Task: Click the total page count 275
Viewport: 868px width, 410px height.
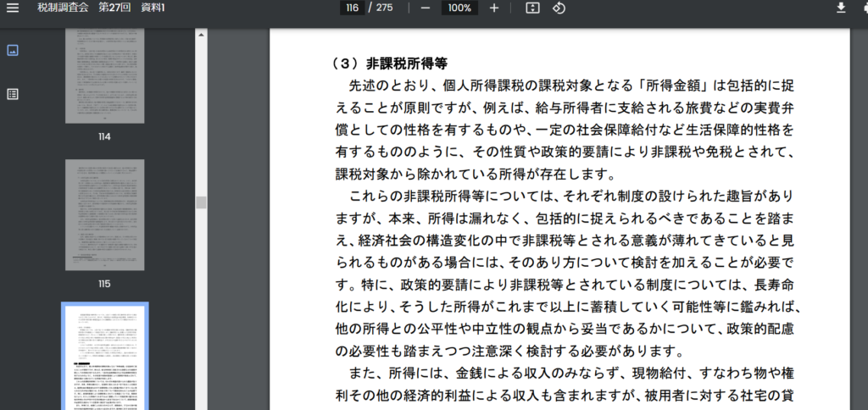Action: coord(385,8)
